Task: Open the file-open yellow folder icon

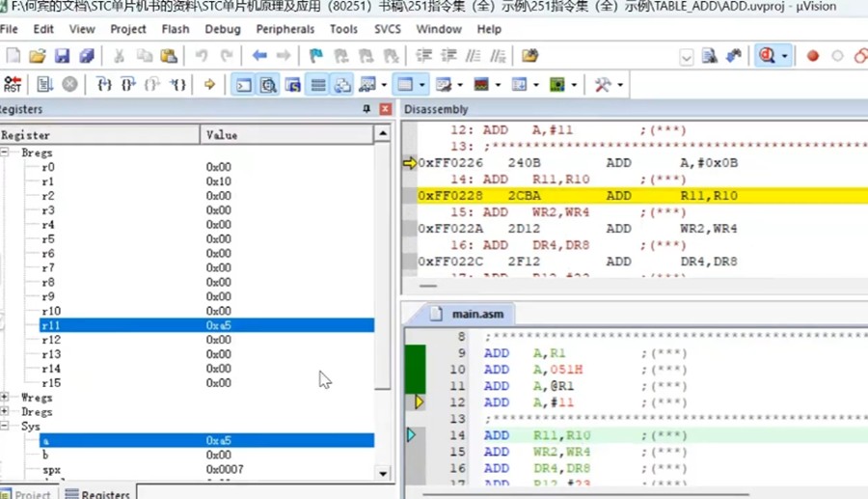Action: (529, 56)
